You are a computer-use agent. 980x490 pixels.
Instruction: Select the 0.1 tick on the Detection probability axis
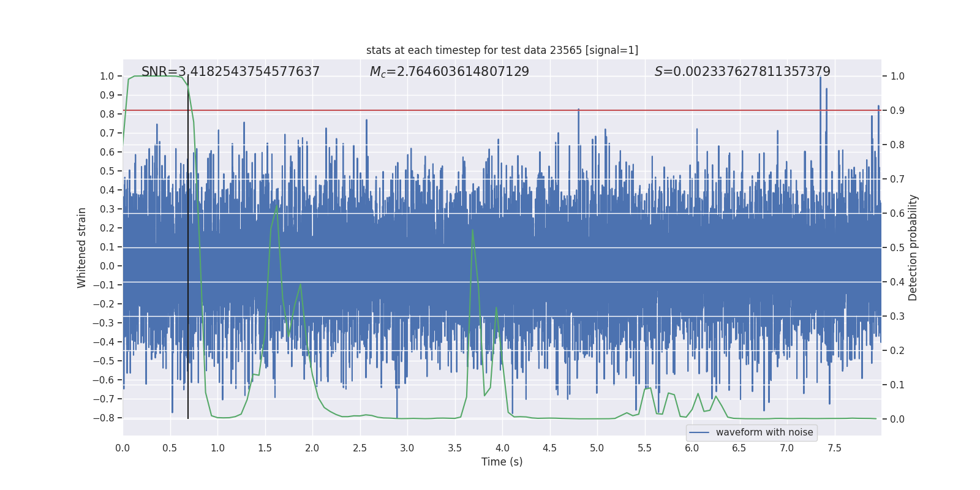(897, 385)
